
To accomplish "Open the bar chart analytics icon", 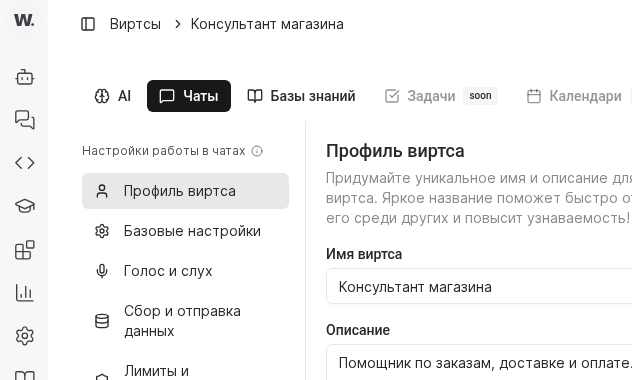I will click(x=25, y=293).
